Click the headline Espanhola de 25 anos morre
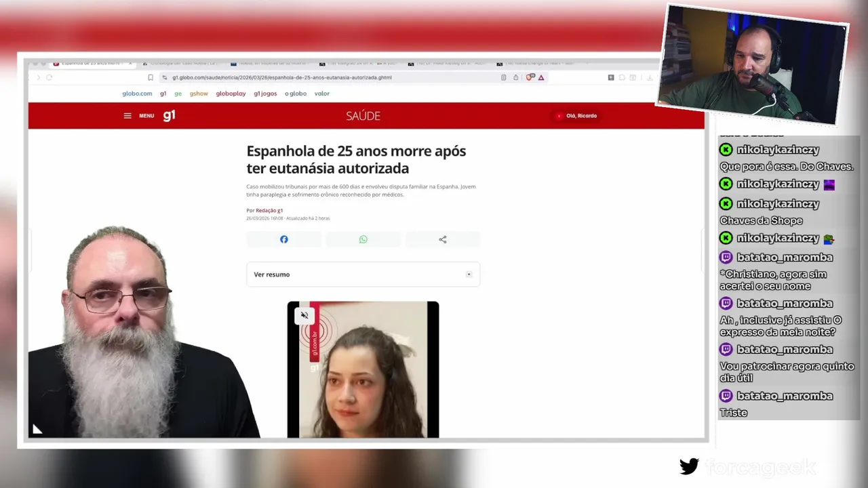 point(356,159)
